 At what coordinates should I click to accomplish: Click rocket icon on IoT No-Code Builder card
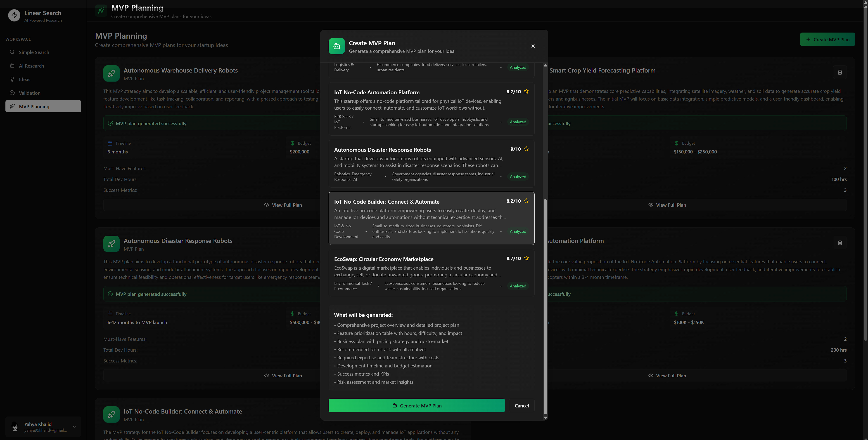pos(111,414)
